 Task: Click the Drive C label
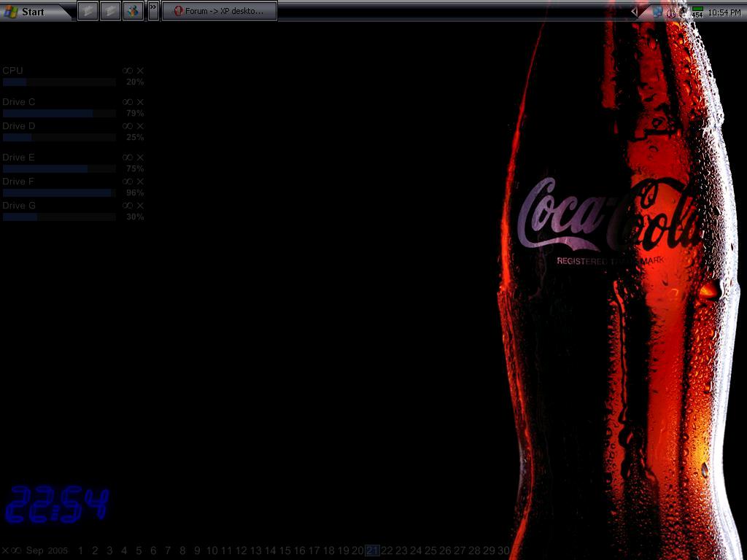(18, 102)
